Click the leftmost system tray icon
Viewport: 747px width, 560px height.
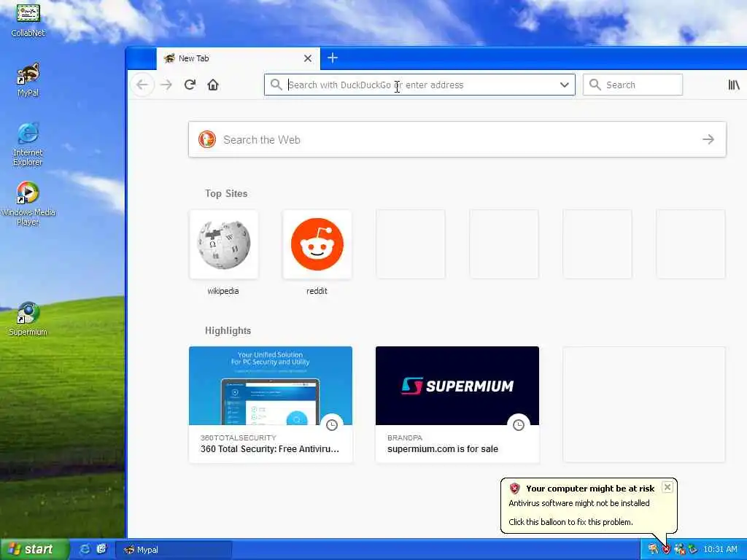(653, 550)
